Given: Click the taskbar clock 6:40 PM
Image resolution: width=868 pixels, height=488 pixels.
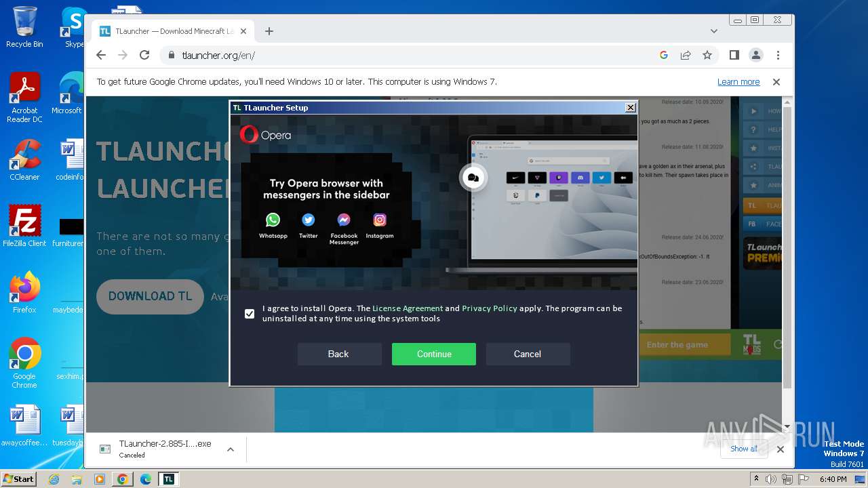Looking at the screenshot, I should click(x=833, y=479).
